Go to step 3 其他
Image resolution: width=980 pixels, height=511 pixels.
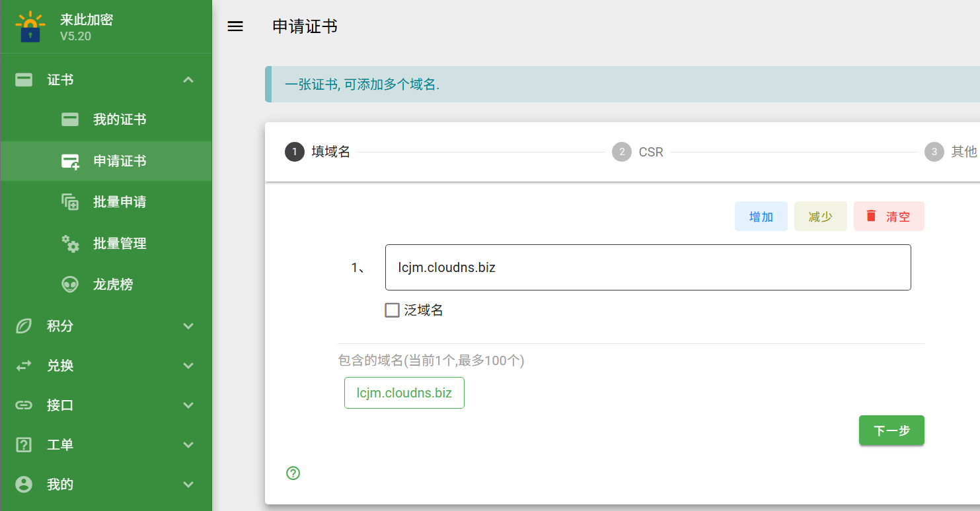coord(951,152)
